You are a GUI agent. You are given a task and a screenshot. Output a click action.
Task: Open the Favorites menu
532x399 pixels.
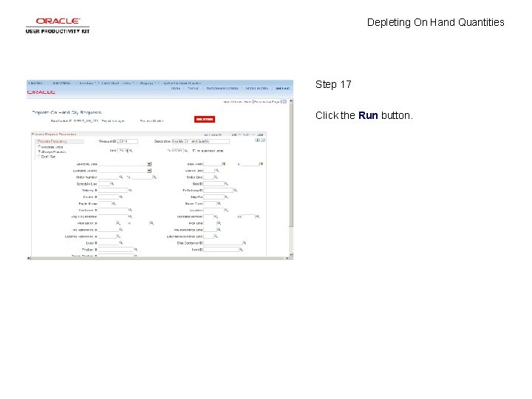tap(36, 83)
